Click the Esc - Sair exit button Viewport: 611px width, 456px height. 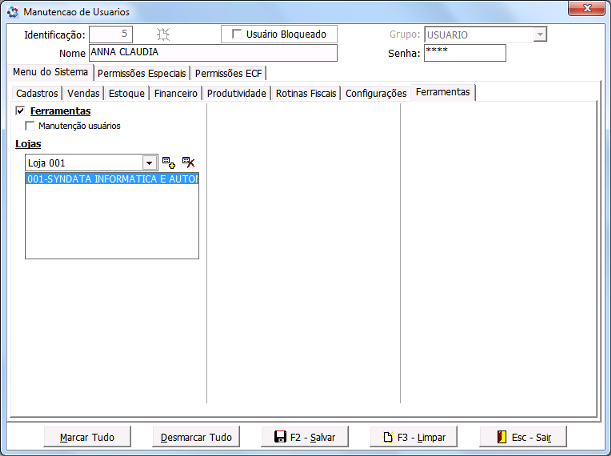[523, 437]
